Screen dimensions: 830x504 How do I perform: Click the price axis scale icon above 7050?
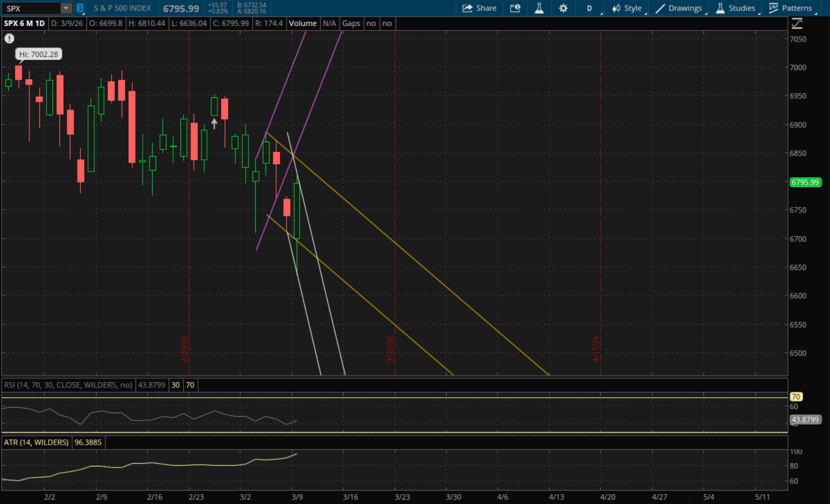797,24
